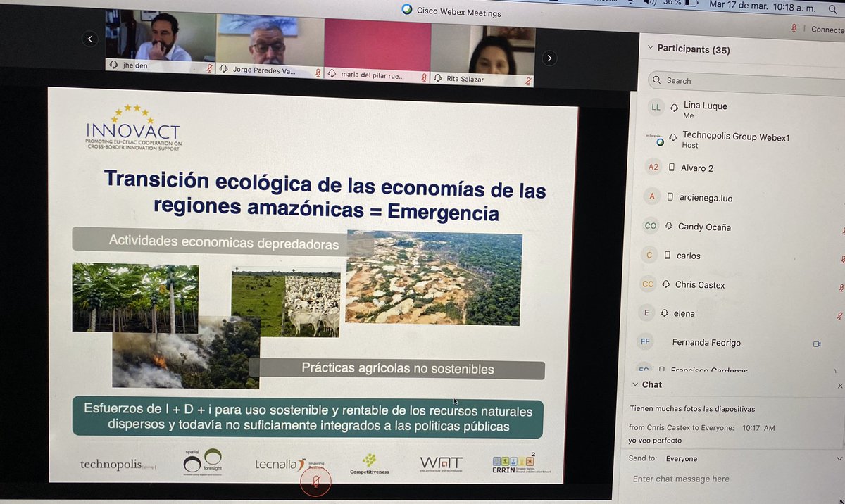Click headset audio icon beside Candy Ocaña
Screen dimensions: 845x504
(668, 226)
